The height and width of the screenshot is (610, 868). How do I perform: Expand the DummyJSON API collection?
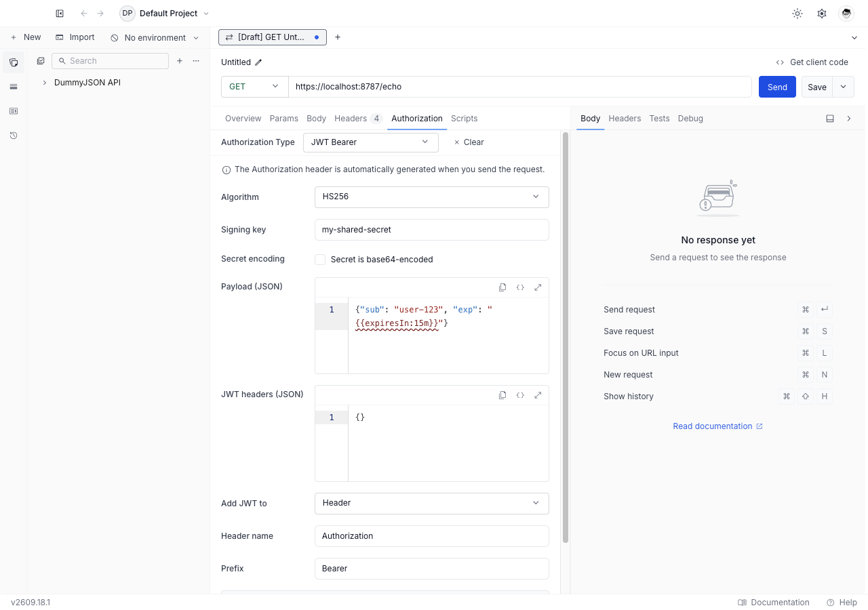tap(45, 83)
